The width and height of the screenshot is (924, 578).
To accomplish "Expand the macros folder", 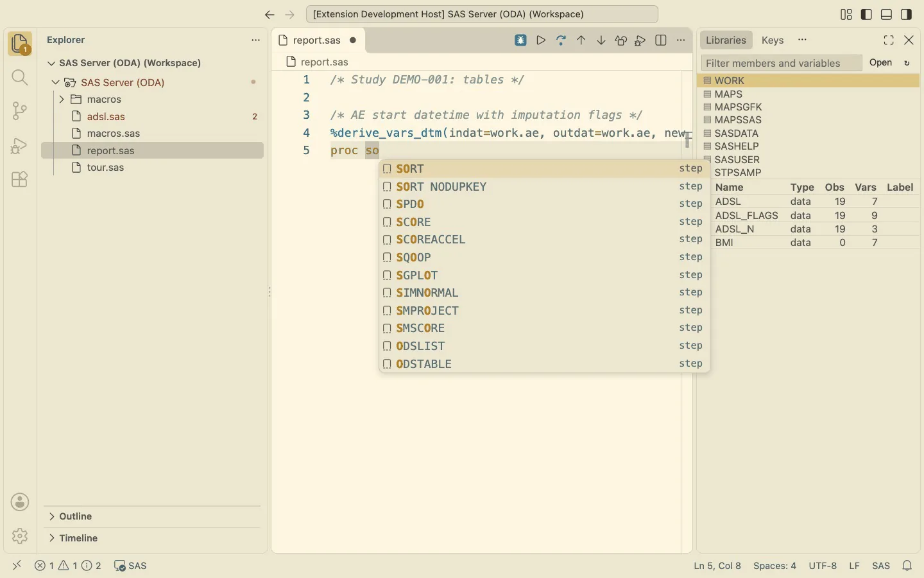I will [x=62, y=100].
